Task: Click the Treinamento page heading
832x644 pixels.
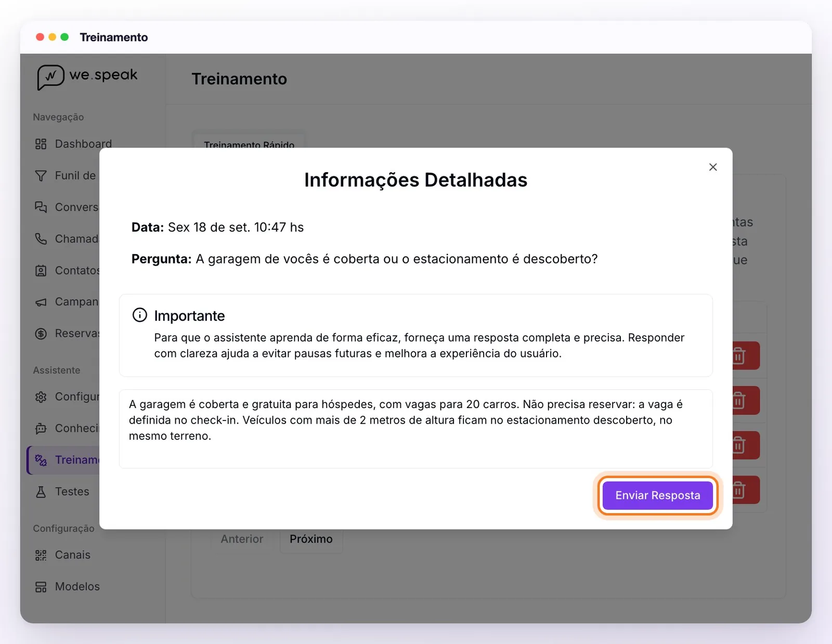Action: coord(239,79)
